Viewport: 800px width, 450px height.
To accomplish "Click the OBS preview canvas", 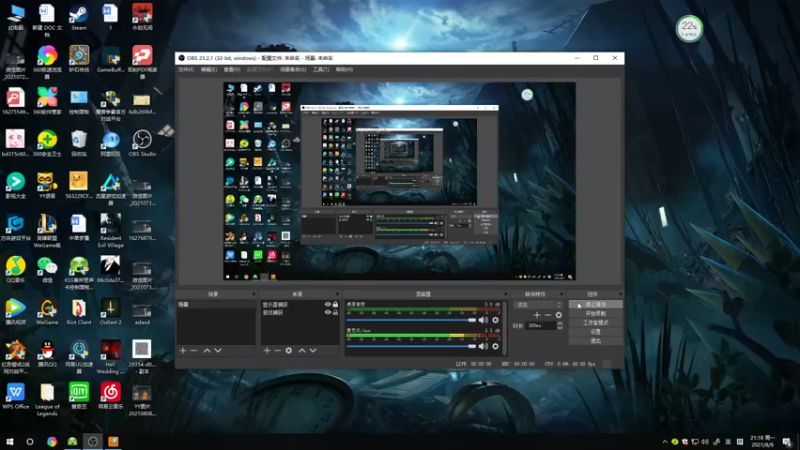I will click(399, 181).
